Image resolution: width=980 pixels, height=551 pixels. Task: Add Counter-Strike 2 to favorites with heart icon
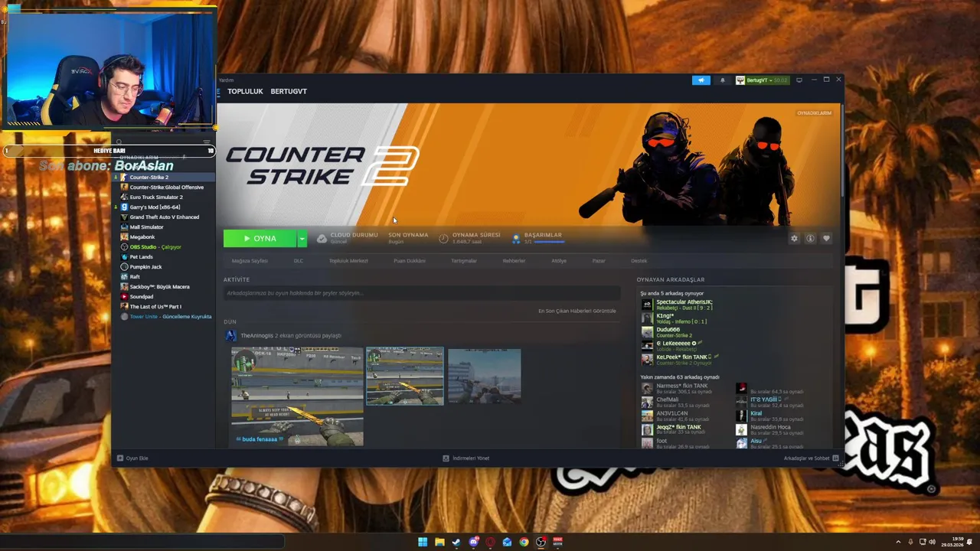826,239
